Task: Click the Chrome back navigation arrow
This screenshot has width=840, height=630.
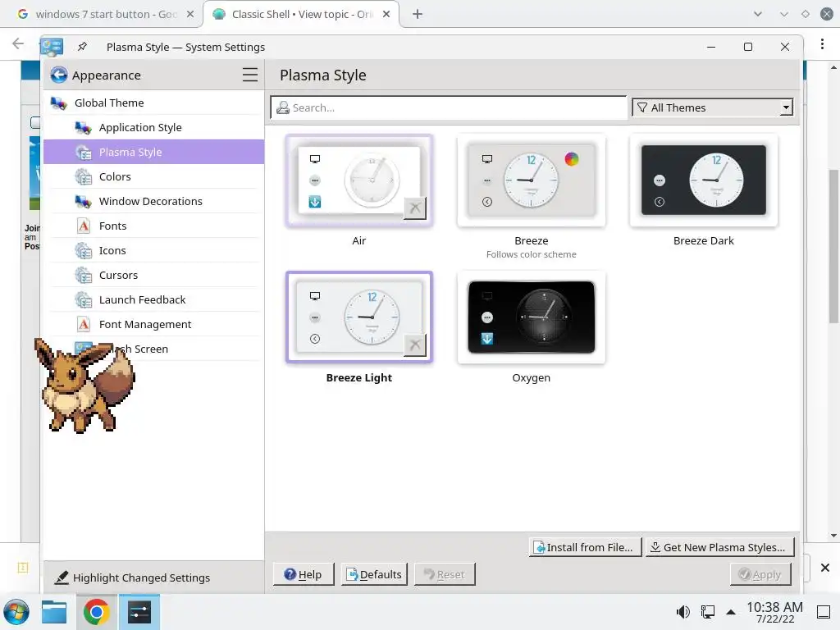Action: click(18, 43)
